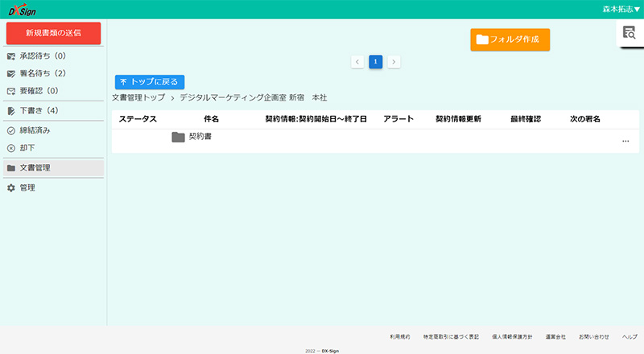Viewport: 644px width, 354px height.
Task: Go to next page arrow
Action: 394,62
